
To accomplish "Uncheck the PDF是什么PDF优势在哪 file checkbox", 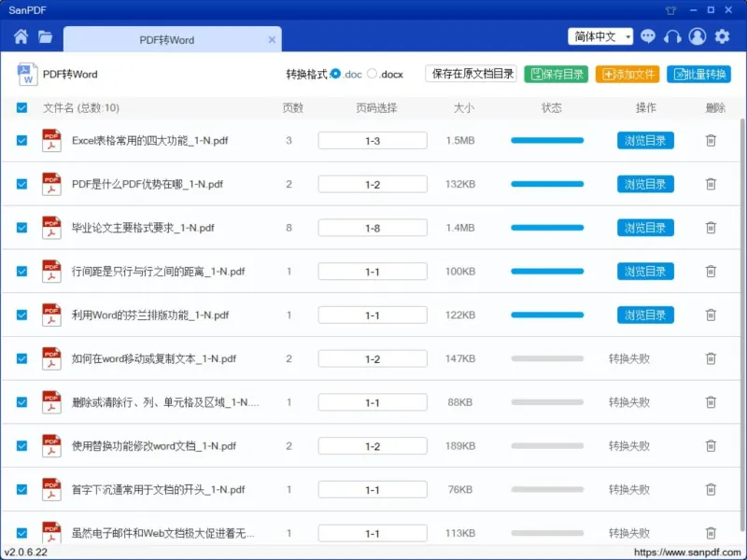I will pyautogui.click(x=21, y=184).
